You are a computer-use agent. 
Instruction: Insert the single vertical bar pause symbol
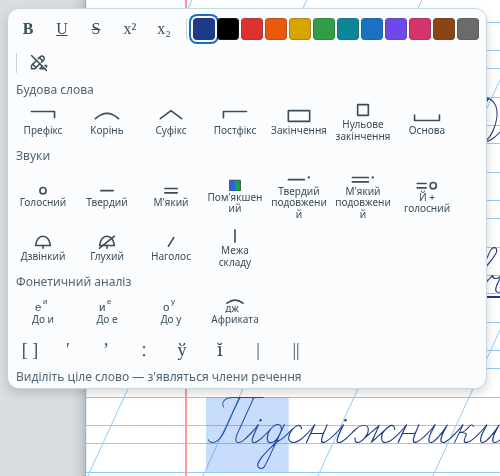[x=258, y=351]
